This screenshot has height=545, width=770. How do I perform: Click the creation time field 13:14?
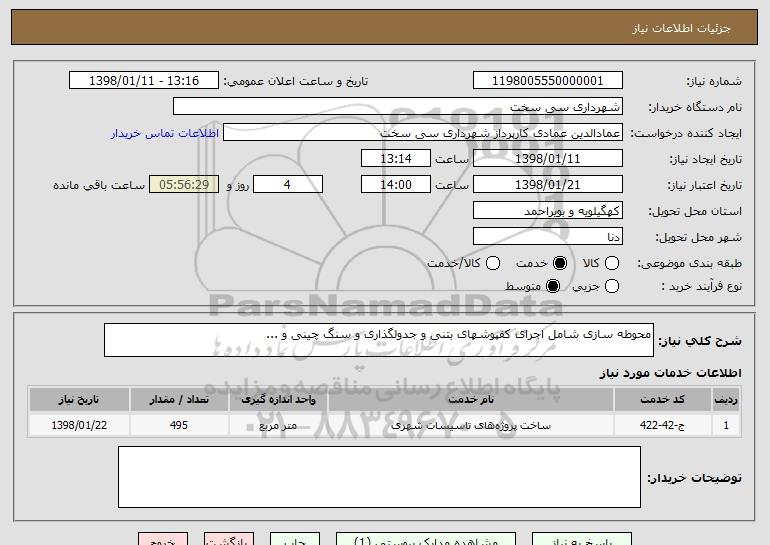396,159
